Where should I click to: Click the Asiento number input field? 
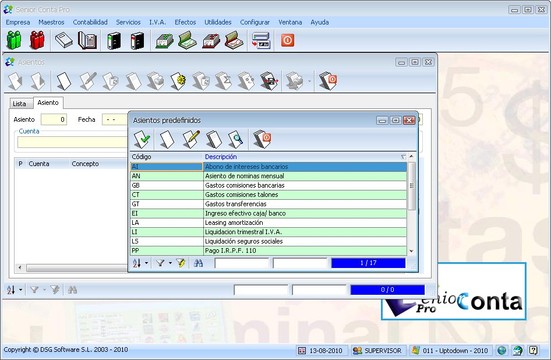pyautogui.click(x=54, y=120)
